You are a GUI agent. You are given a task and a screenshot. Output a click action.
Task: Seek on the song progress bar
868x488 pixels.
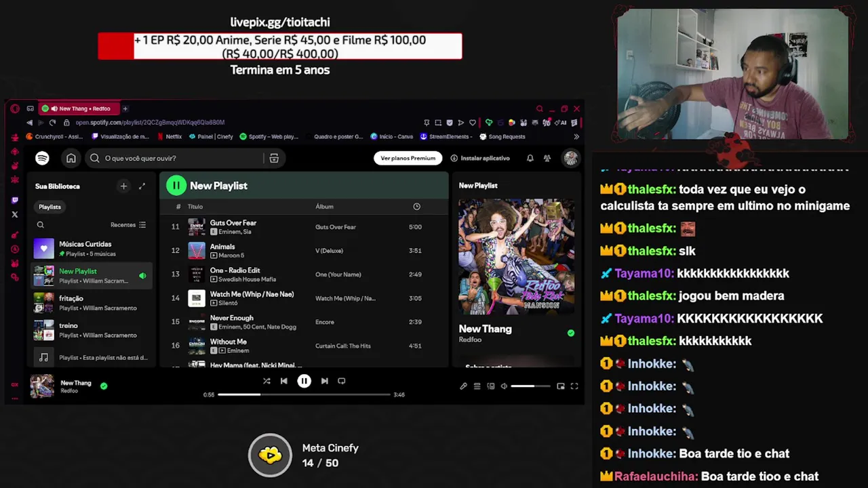(x=304, y=394)
